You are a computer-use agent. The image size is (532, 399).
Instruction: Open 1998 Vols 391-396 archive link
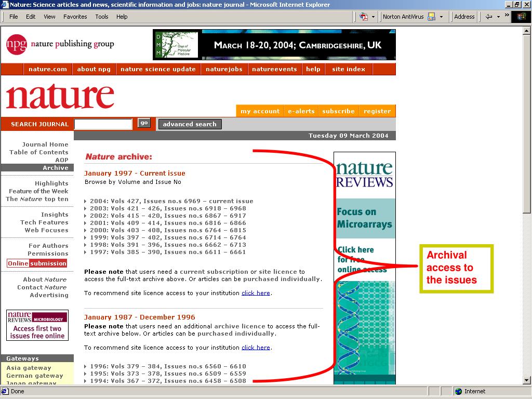165,245
